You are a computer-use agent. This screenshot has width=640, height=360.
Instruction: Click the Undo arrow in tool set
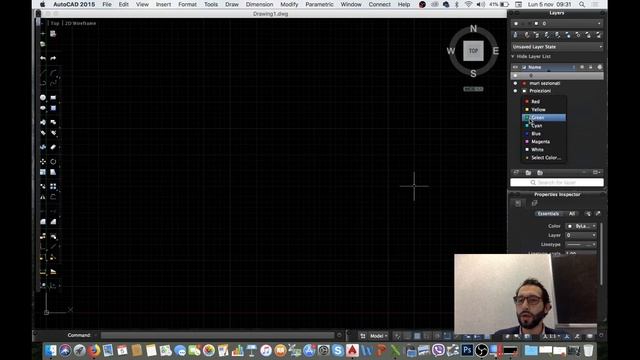43,58
